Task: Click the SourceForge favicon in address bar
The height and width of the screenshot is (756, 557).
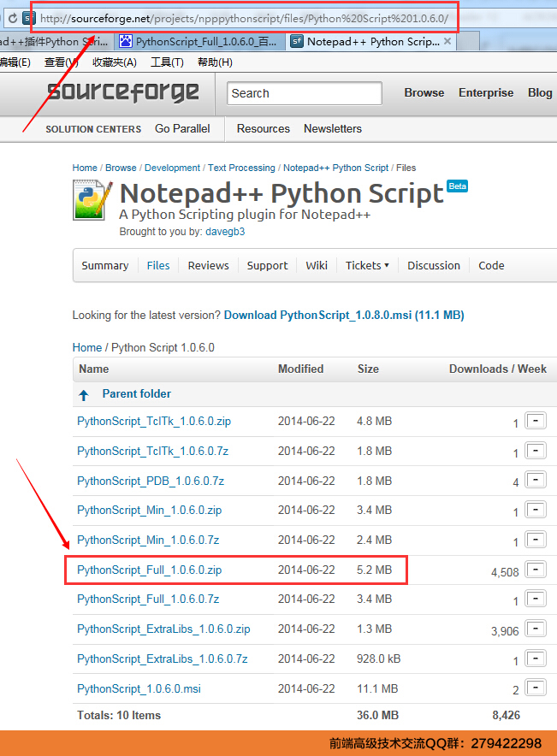Action: pyautogui.click(x=29, y=18)
